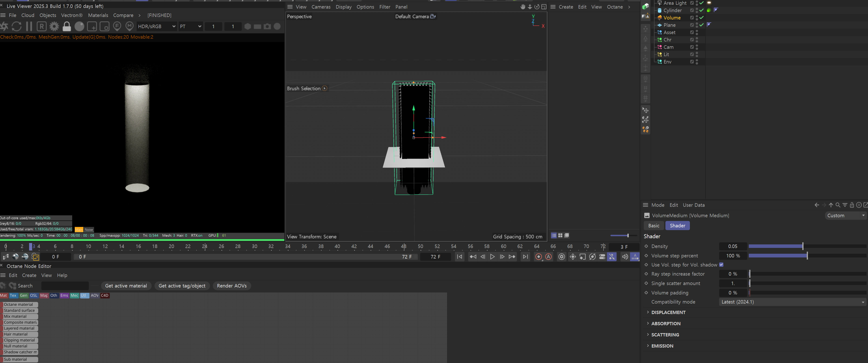This screenshot has height=363, width=868.
Task: Toggle the clay mode sphere icon
Action: point(79,26)
